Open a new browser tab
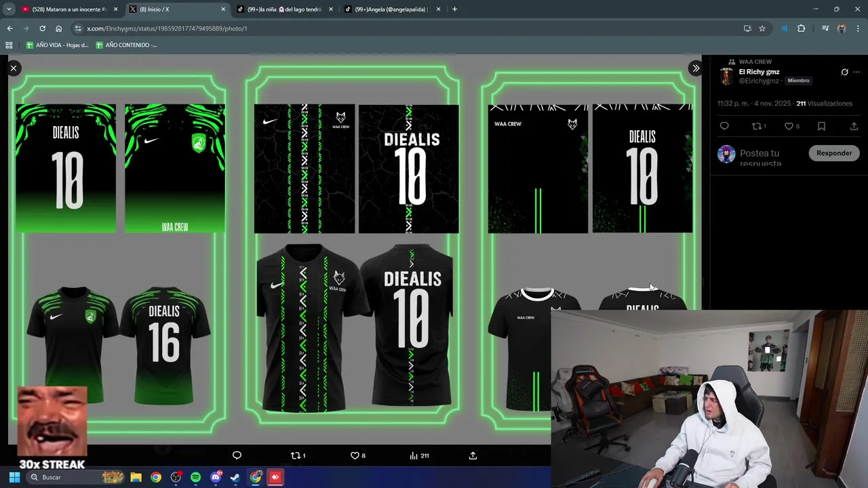Viewport: 868px width, 488px height. tap(454, 9)
